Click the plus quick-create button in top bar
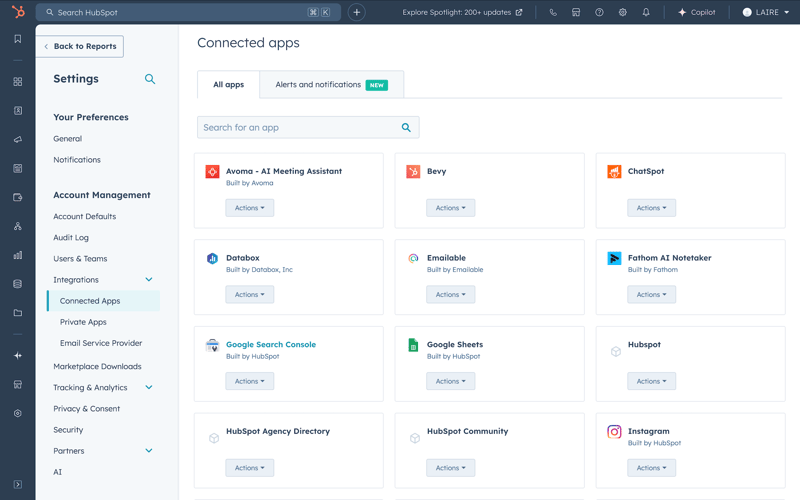Viewport: 800px width, 500px height. pyautogui.click(x=357, y=12)
